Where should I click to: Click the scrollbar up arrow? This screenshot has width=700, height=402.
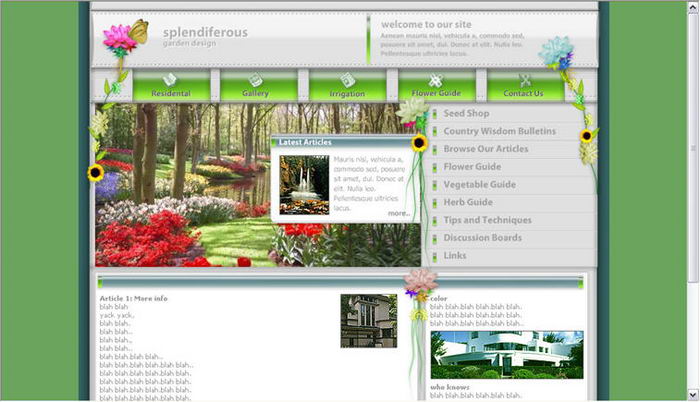(693, 6)
